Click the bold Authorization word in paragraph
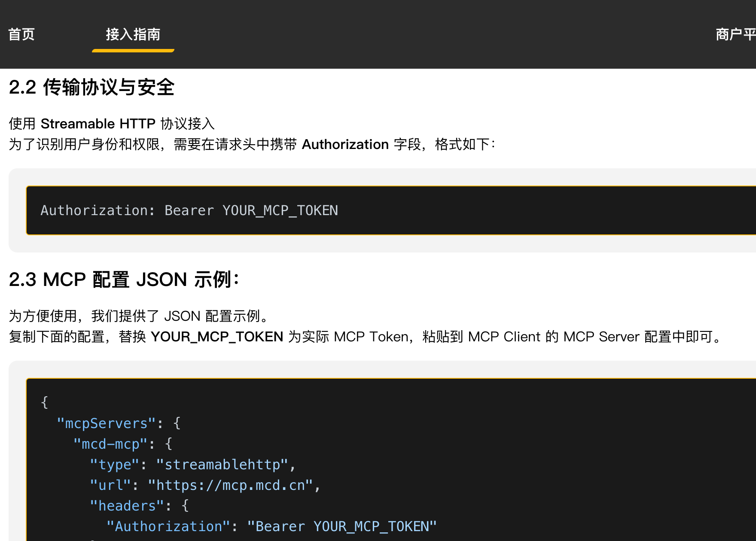This screenshot has width=756, height=541. [345, 144]
